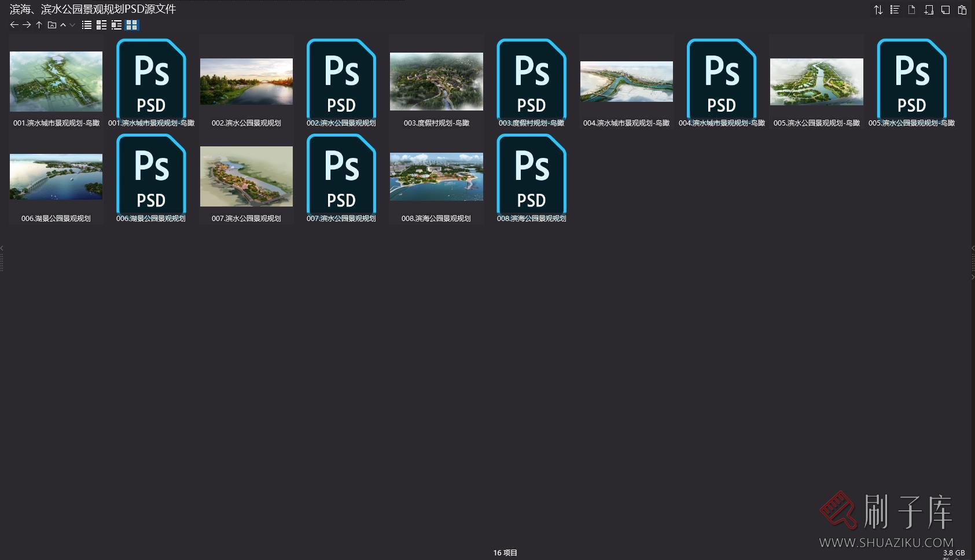
Task: Click the folder browse icon in toolbar
Action: tap(51, 25)
